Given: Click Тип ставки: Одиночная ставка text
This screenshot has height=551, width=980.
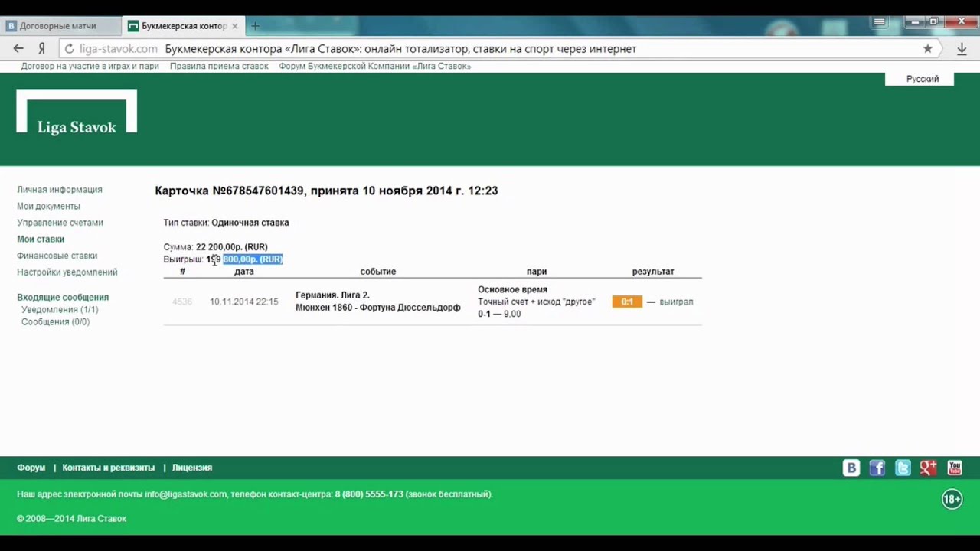Looking at the screenshot, I should (226, 223).
